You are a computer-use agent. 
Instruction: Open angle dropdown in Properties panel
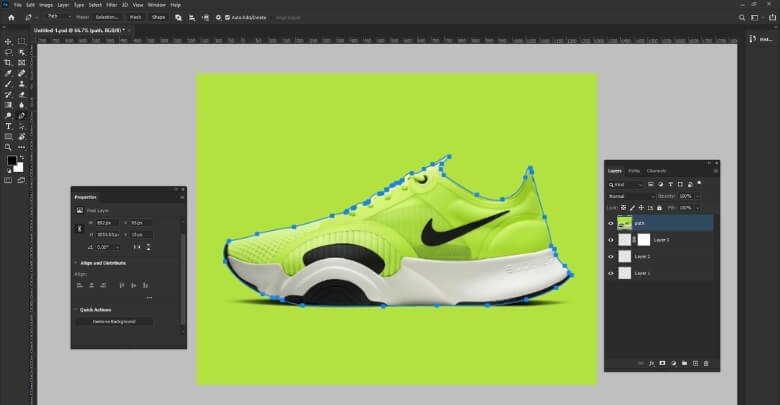tap(117, 247)
